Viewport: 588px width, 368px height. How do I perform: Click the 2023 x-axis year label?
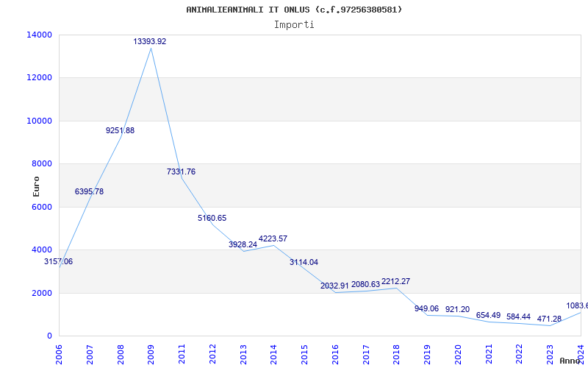(550, 355)
